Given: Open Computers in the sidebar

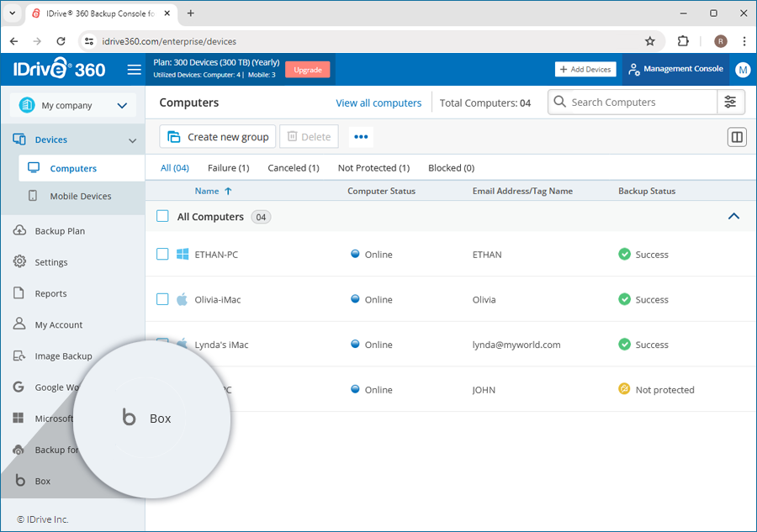Looking at the screenshot, I should click(x=82, y=168).
